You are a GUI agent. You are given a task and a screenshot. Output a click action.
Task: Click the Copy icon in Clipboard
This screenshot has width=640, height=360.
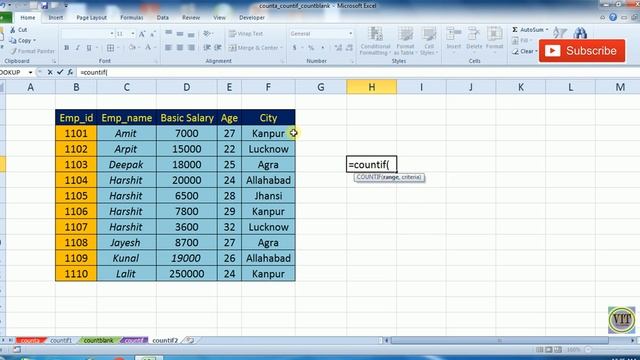(x=13, y=40)
